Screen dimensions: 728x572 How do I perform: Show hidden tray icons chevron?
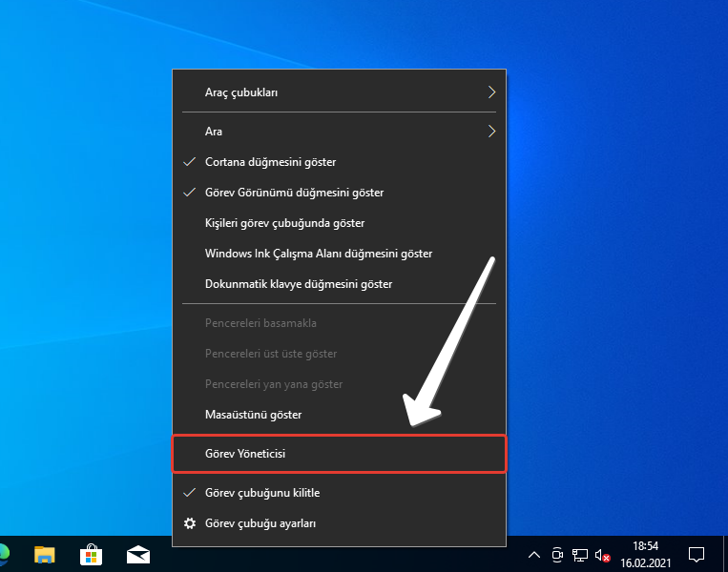tap(533, 555)
